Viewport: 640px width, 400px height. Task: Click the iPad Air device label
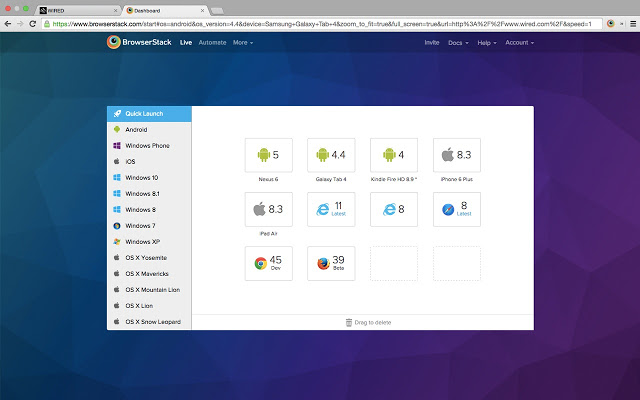tap(269, 233)
